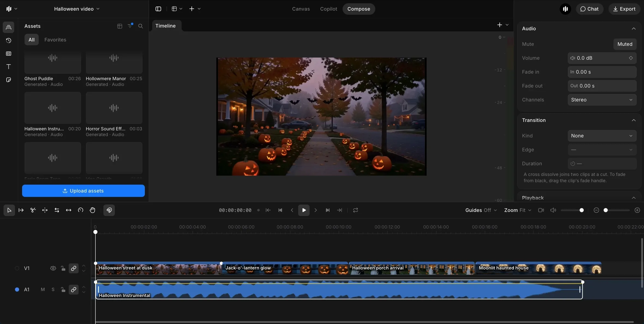This screenshot has height=324, width=644.
Task: Open the captions CC sidebar panel
Action: point(9,53)
